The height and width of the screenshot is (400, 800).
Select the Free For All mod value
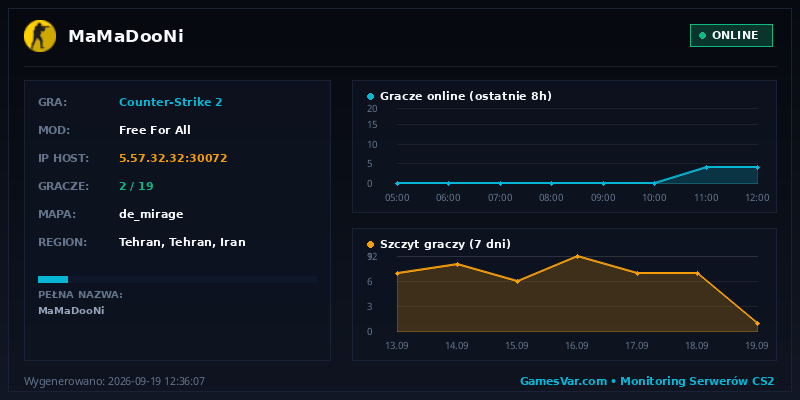pyautogui.click(x=155, y=130)
